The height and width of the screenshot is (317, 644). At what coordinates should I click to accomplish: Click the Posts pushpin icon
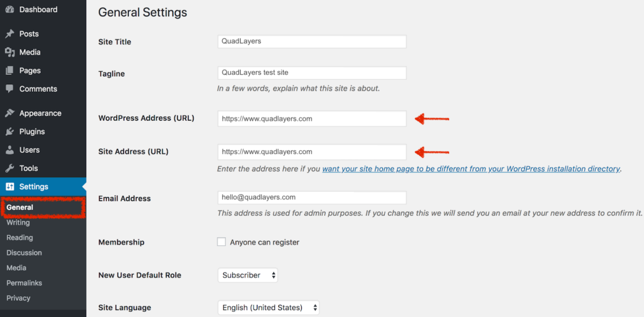click(x=10, y=34)
